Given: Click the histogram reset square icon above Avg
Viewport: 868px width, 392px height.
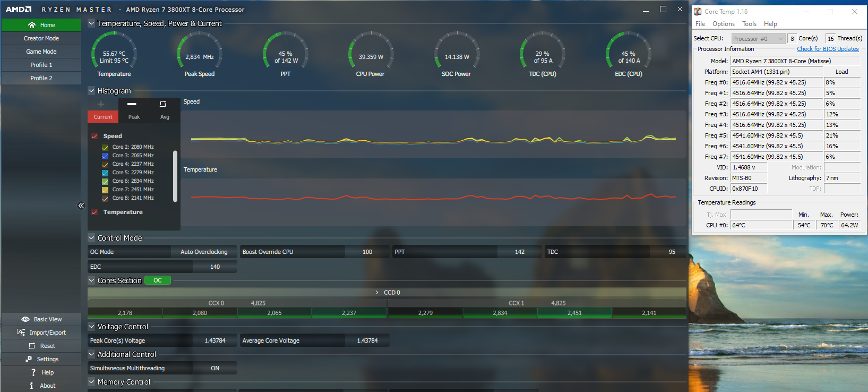Looking at the screenshot, I should (163, 104).
